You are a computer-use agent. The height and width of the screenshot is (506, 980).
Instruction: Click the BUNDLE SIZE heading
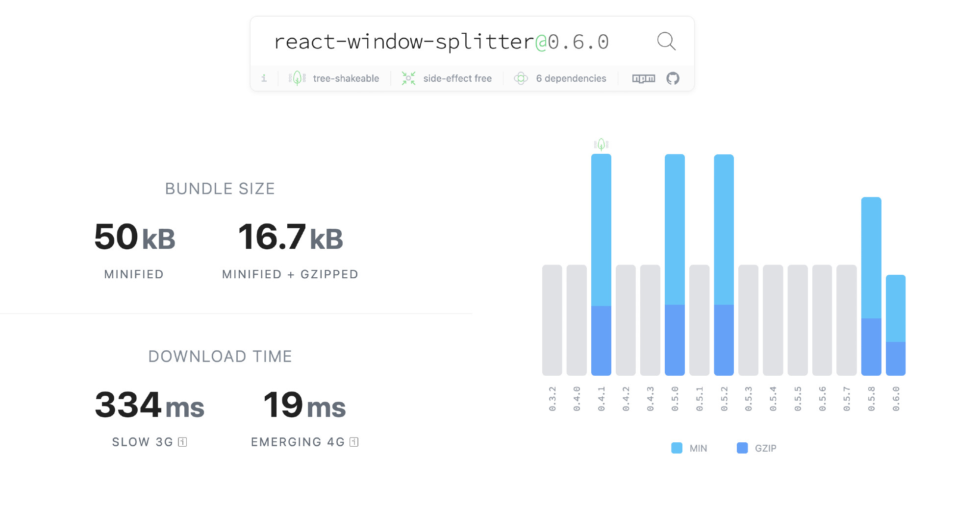[x=220, y=189]
